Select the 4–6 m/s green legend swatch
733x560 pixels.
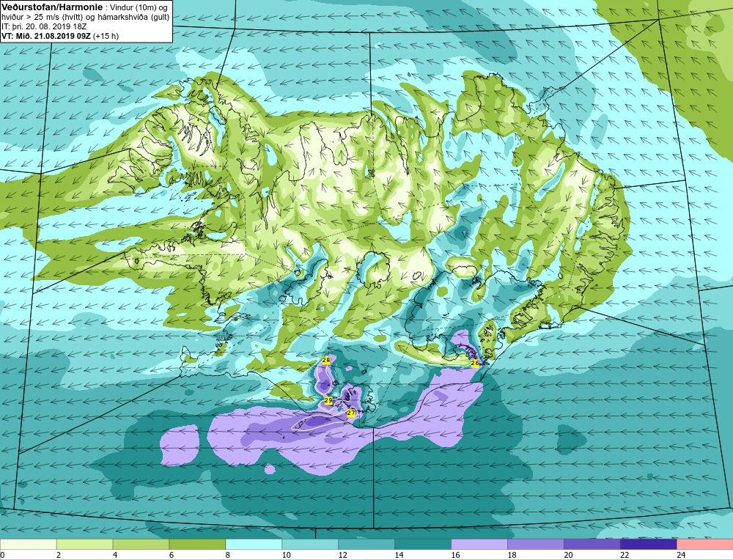coord(141,545)
